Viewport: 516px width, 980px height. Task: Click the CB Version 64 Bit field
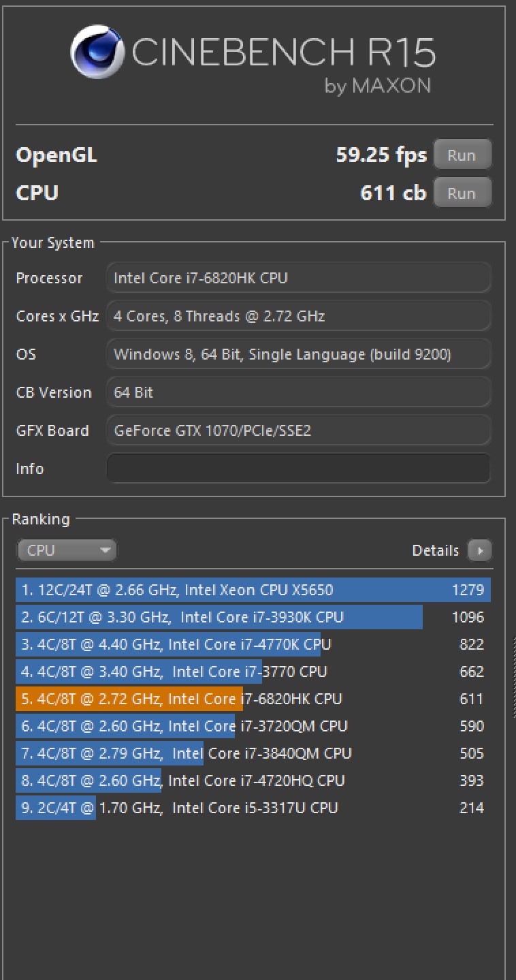click(x=298, y=392)
